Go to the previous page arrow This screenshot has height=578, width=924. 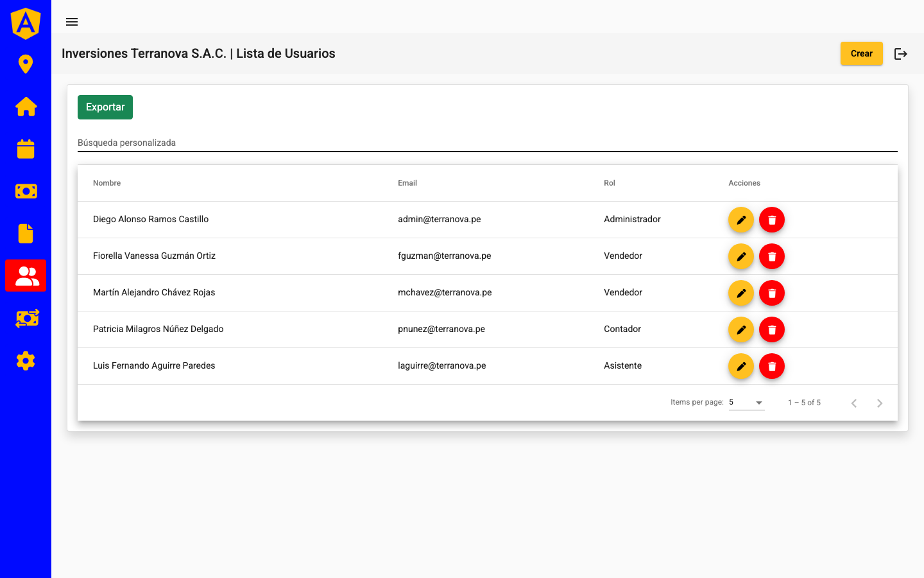(854, 403)
